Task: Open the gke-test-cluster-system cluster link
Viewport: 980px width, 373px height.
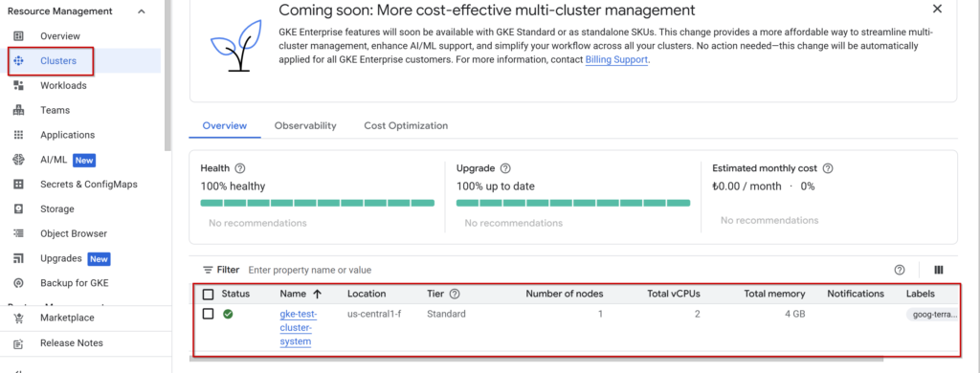Action: coord(299,328)
